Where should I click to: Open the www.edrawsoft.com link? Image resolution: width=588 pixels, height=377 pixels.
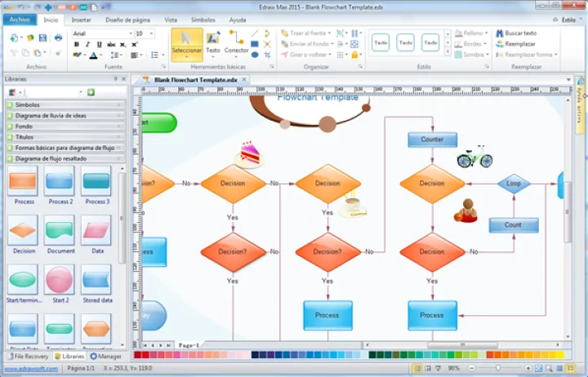pos(29,369)
